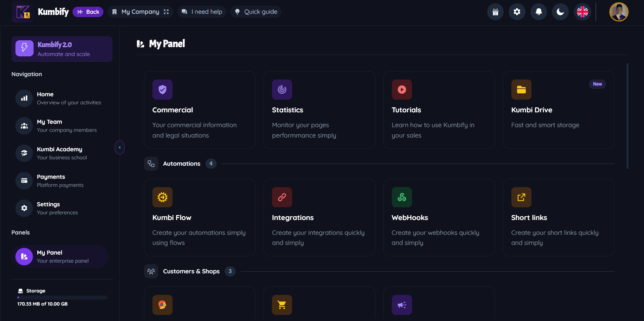The width and height of the screenshot is (644, 321).
Task: Click I need help
Action: pyautogui.click(x=202, y=12)
